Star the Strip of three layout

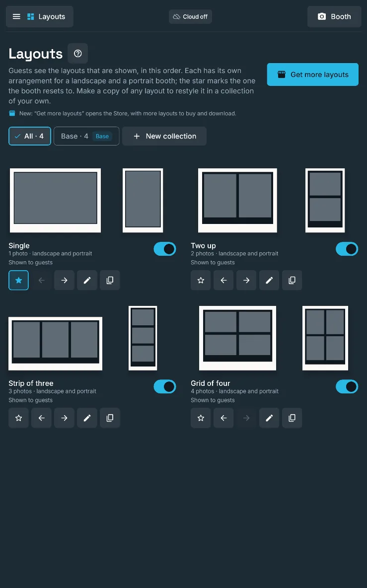click(x=19, y=418)
